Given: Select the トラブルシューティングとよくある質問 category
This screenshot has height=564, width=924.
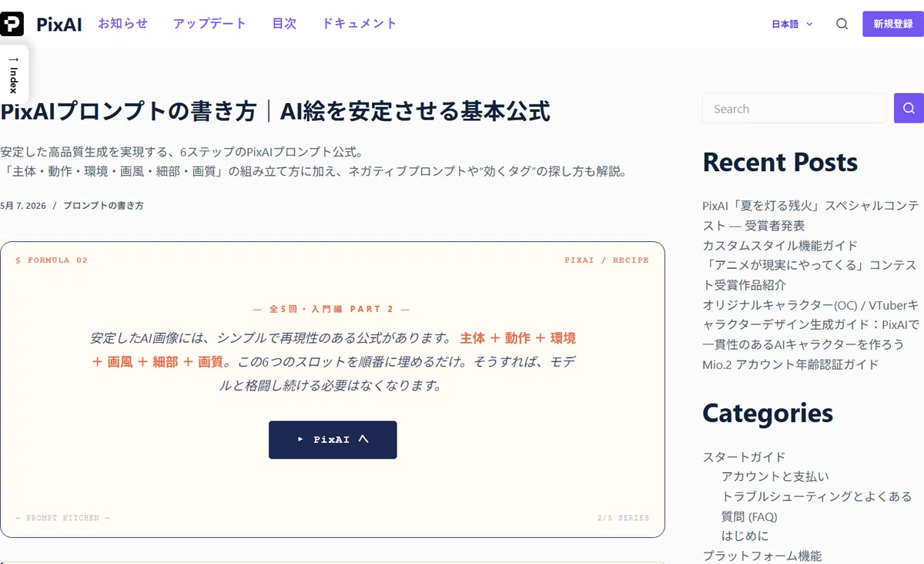Looking at the screenshot, I should 816,506.
